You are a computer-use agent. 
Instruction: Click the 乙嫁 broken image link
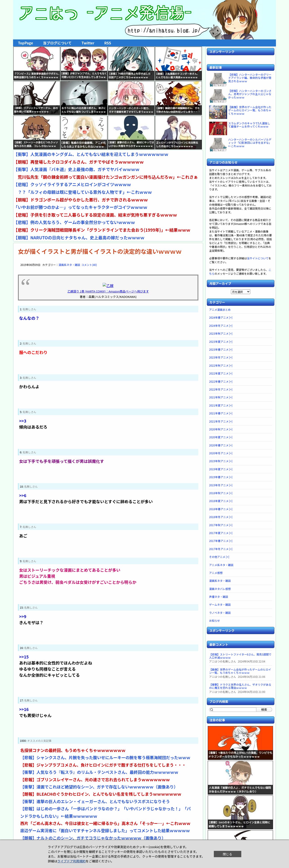pos(108,286)
